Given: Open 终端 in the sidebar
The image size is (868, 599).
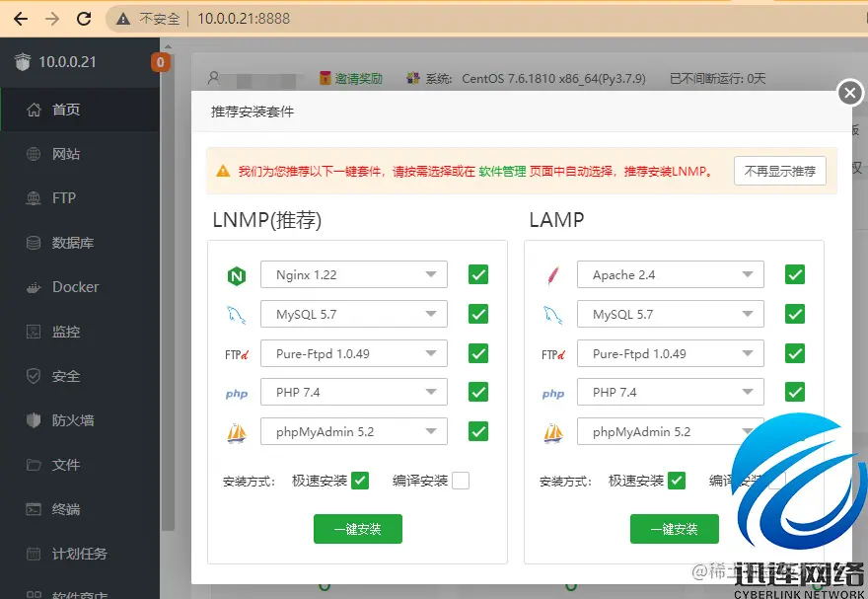Looking at the screenshot, I should coord(80,509).
